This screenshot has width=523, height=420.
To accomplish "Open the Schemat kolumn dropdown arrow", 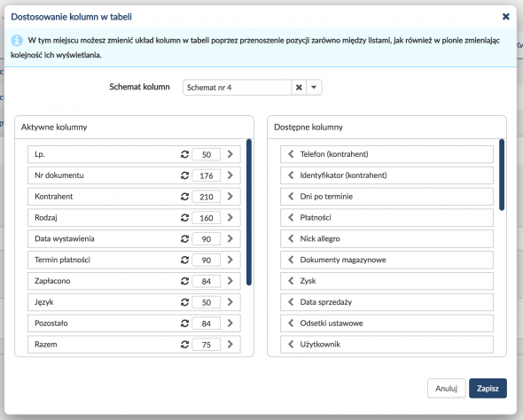I will pyautogui.click(x=314, y=88).
